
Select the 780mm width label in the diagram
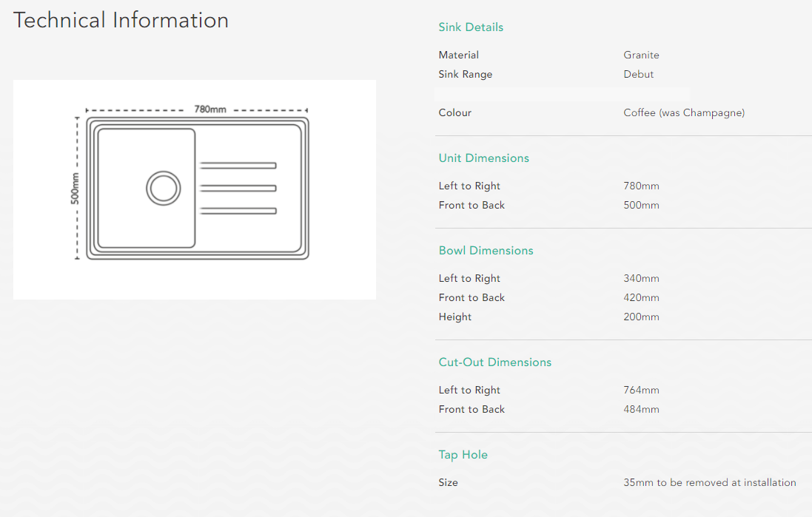tap(210, 109)
